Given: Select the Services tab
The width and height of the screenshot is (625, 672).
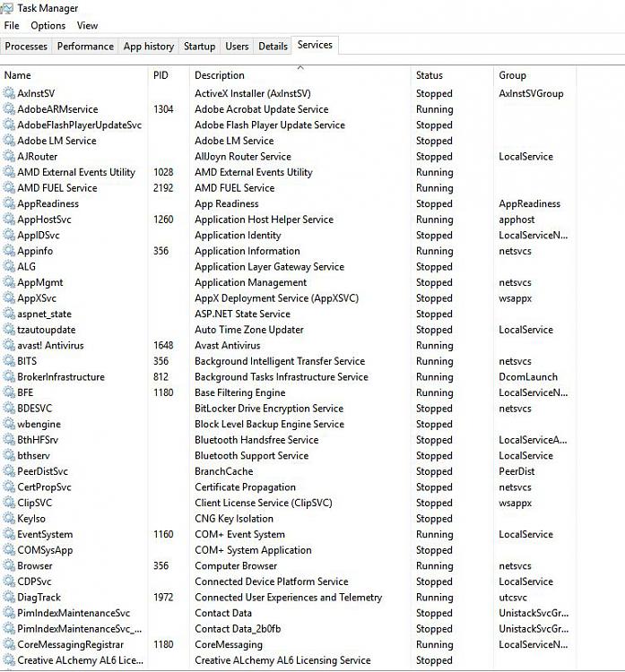Looking at the screenshot, I should click(315, 45).
